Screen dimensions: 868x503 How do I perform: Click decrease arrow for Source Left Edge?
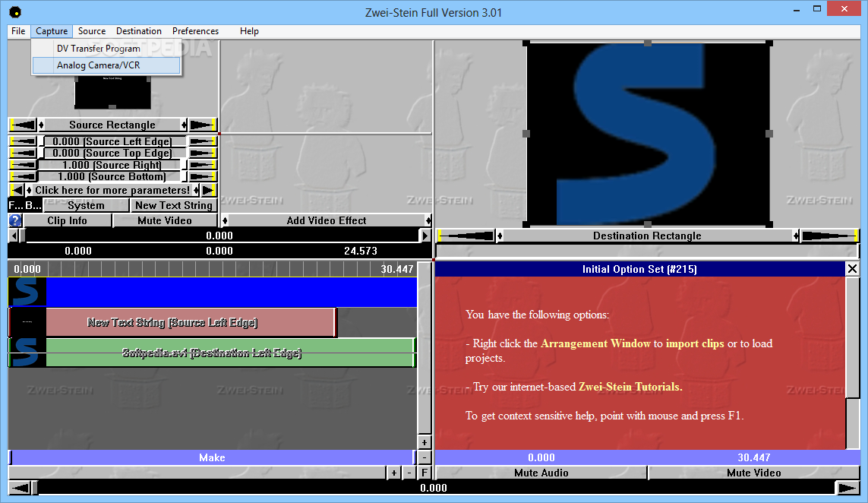24,141
